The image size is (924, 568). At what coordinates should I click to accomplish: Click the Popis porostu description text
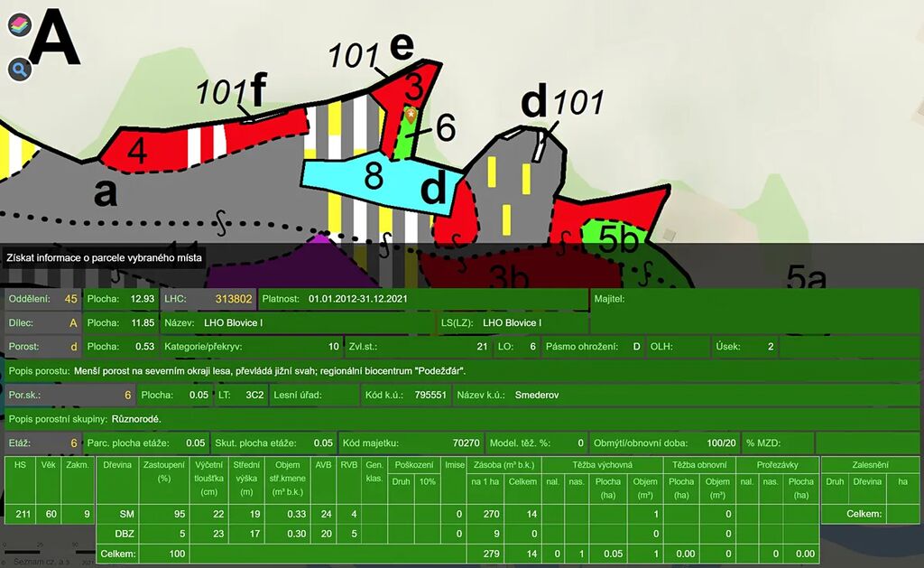coord(289,370)
